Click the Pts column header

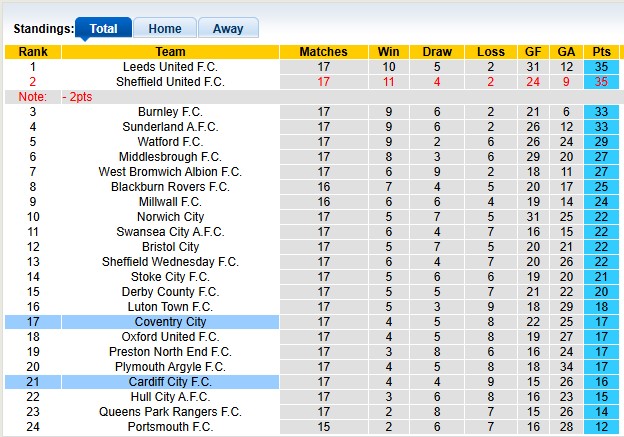pyautogui.click(x=602, y=52)
